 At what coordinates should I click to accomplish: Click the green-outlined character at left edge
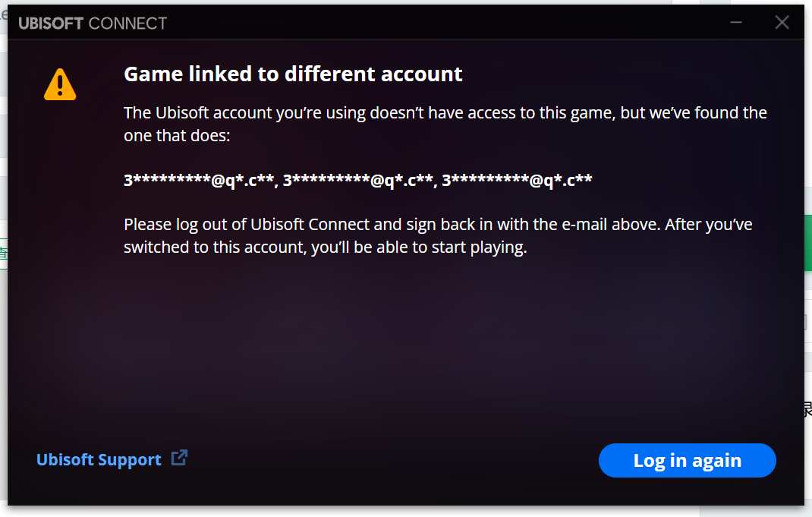[3, 254]
